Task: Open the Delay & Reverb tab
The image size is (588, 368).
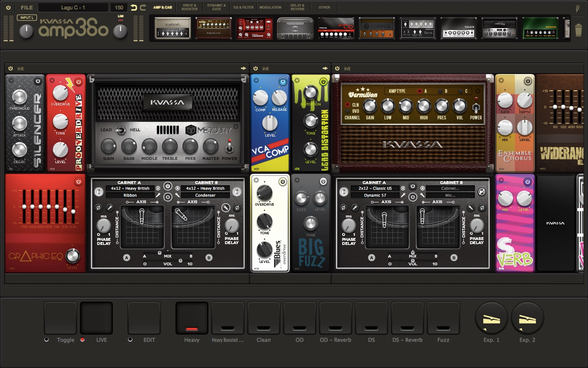Action: pos(297,7)
